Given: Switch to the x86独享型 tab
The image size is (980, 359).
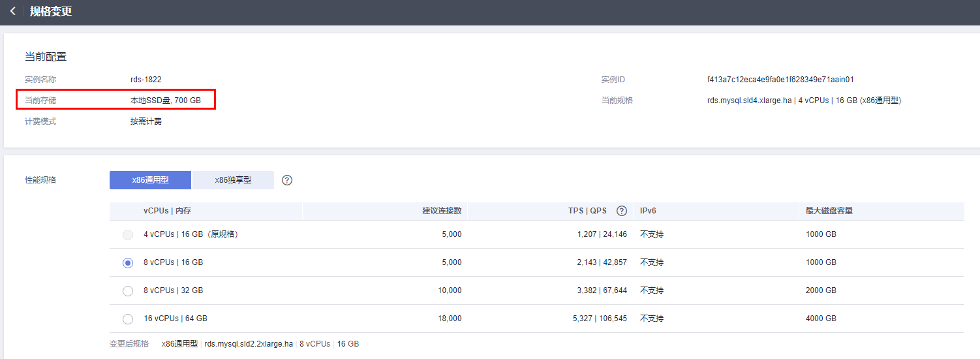Looking at the screenshot, I should [x=233, y=180].
